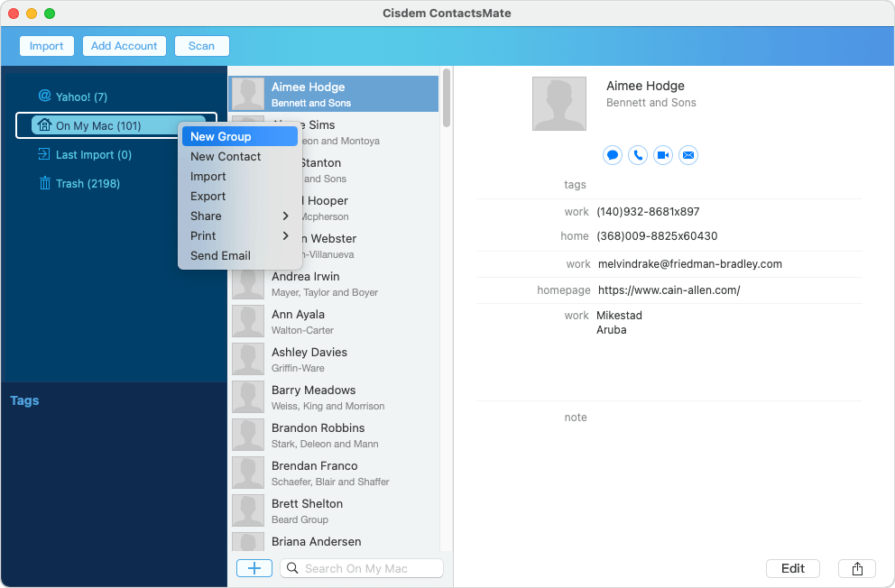
Task: Select Ashley Davies contact
Action: [x=334, y=359]
